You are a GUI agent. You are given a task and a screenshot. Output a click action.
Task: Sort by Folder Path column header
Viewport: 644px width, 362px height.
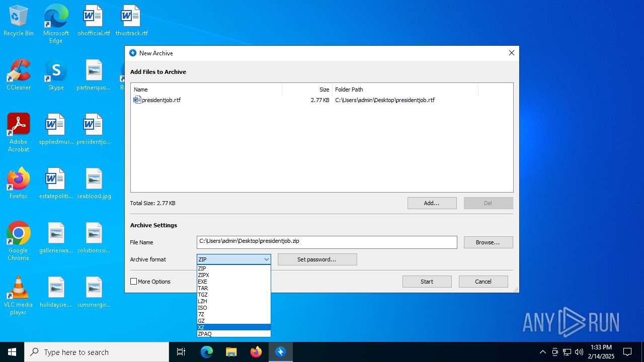click(x=405, y=89)
